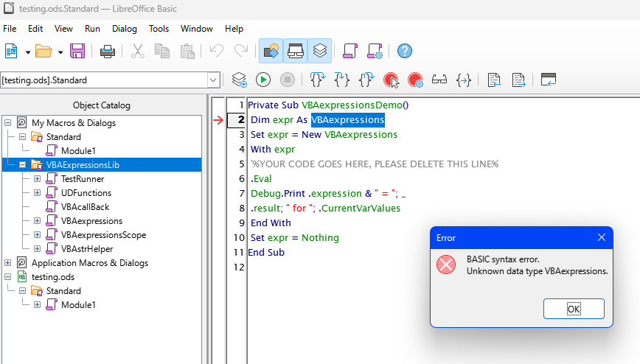Collapse the VBAExpressionsLib library
The image size is (640, 364).
(22, 165)
